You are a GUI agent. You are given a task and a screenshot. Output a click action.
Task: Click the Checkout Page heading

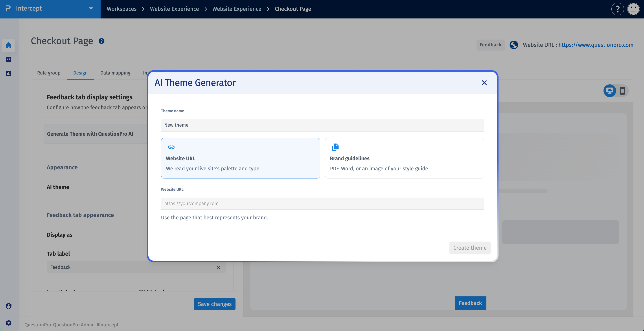point(62,41)
